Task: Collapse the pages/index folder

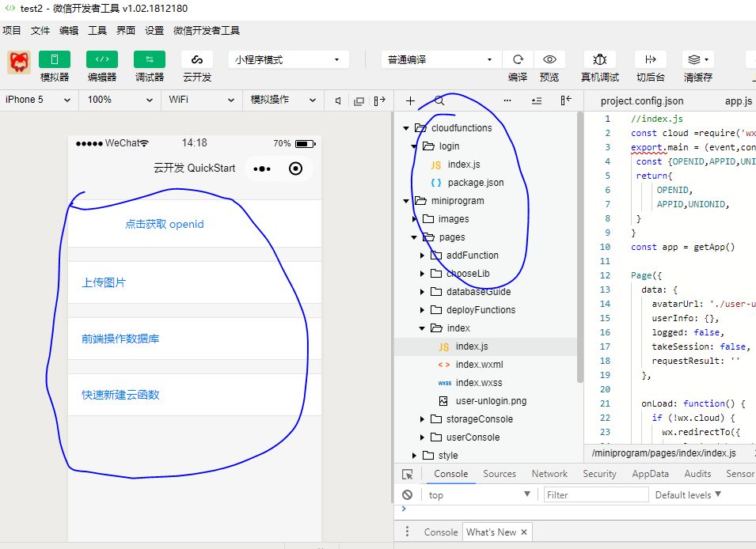Action: click(422, 328)
